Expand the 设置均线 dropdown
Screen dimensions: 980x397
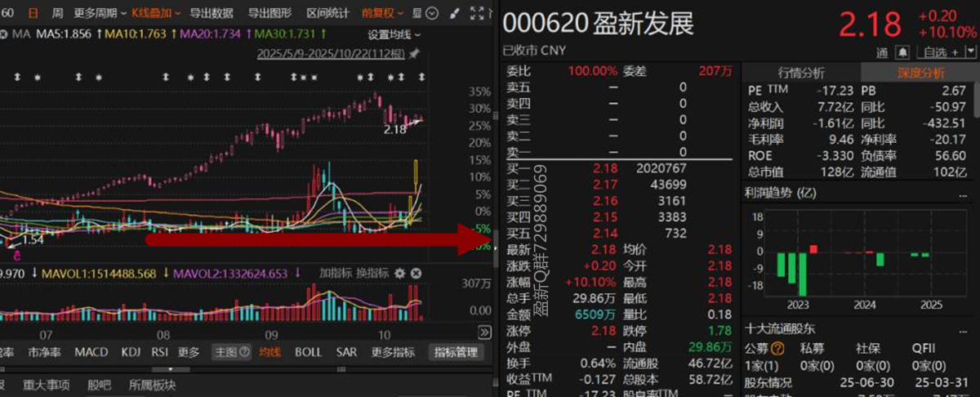394,34
